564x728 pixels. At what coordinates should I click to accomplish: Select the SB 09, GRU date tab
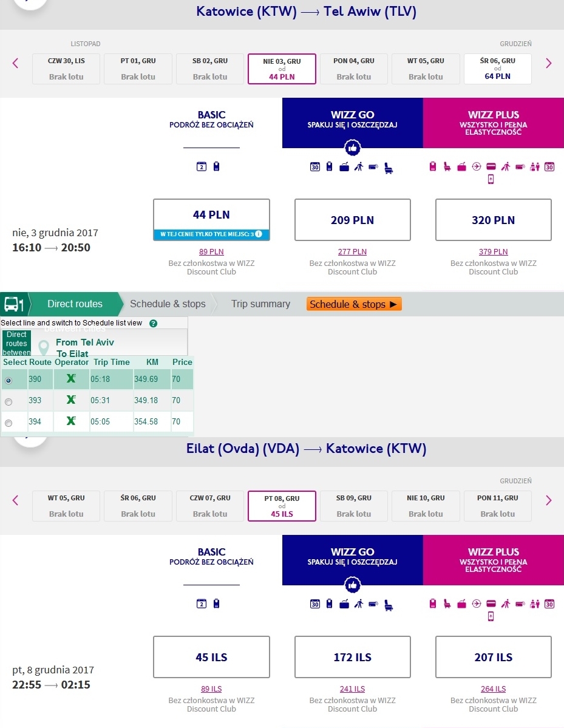click(x=354, y=506)
